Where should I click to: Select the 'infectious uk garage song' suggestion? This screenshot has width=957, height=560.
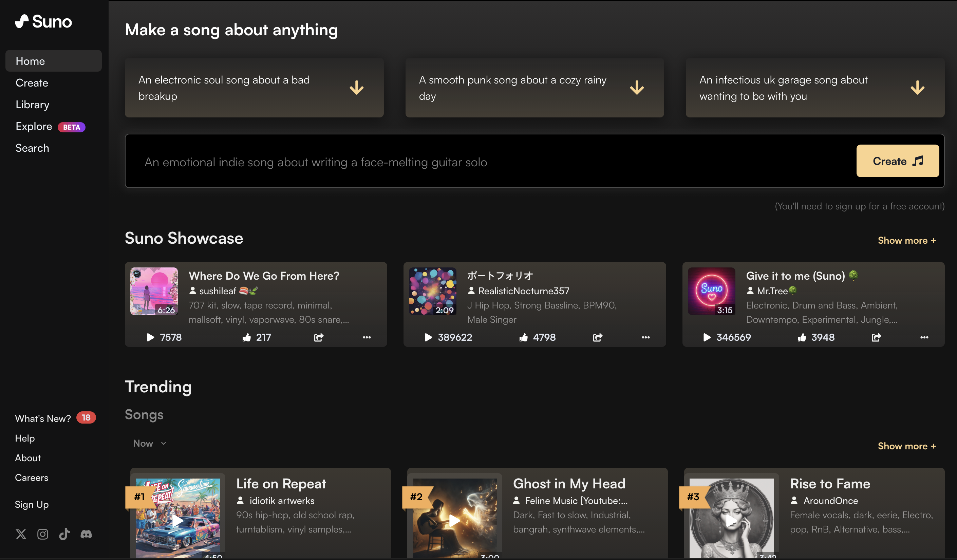pos(815,88)
